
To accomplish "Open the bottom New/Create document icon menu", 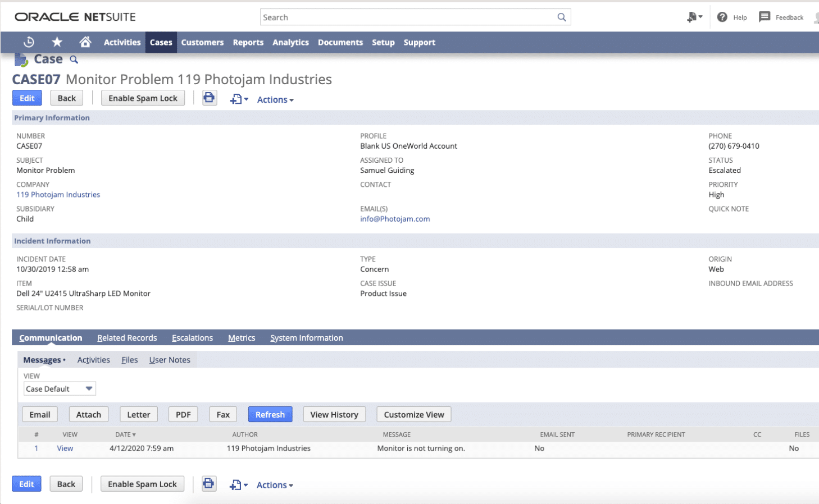I will click(x=238, y=485).
